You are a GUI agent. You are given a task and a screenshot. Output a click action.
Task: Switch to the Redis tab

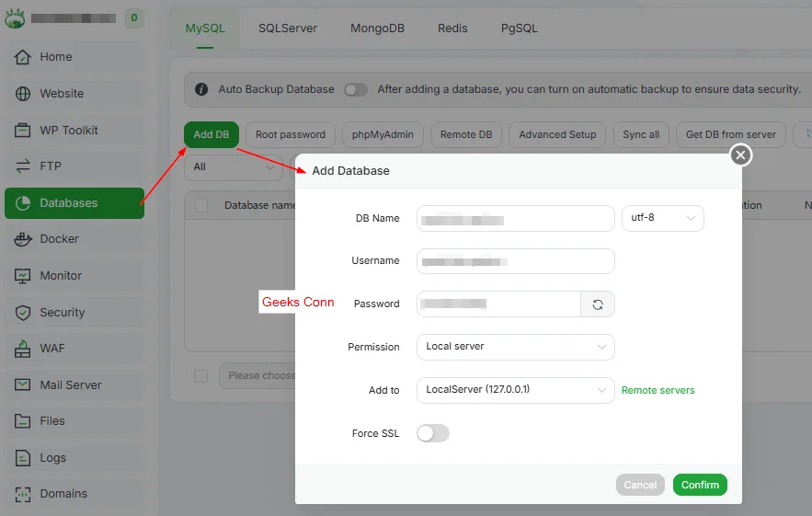coord(452,29)
